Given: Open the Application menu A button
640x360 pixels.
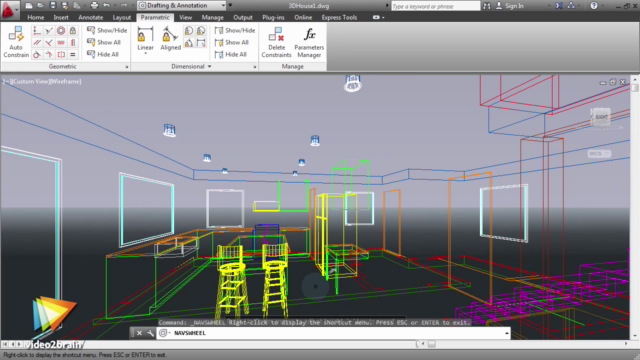Looking at the screenshot, I should pos(9,10).
